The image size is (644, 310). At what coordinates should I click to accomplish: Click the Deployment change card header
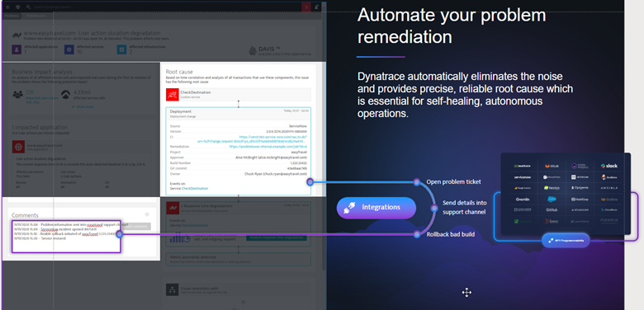point(239,113)
